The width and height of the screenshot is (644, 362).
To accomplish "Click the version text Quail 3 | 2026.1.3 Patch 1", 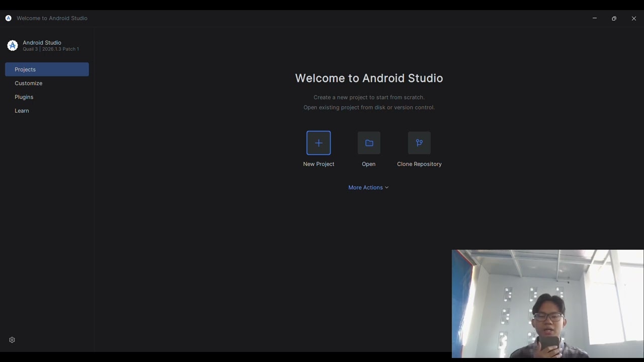I will pos(51,49).
